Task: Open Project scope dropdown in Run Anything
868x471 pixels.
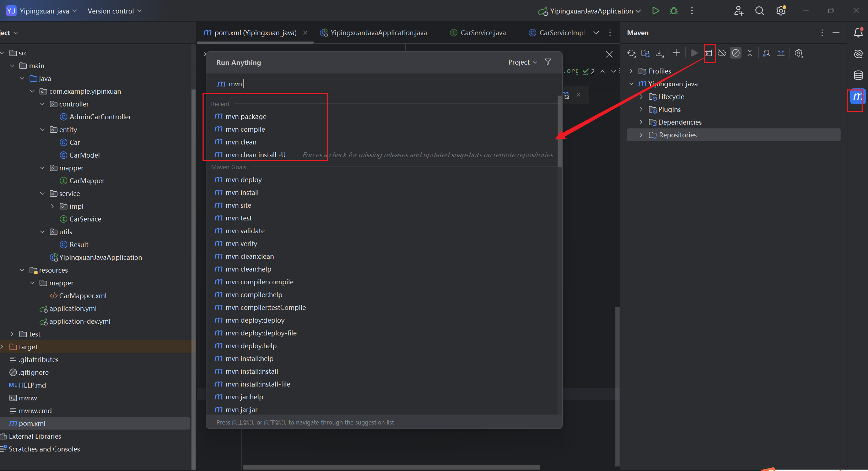Action: click(522, 62)
